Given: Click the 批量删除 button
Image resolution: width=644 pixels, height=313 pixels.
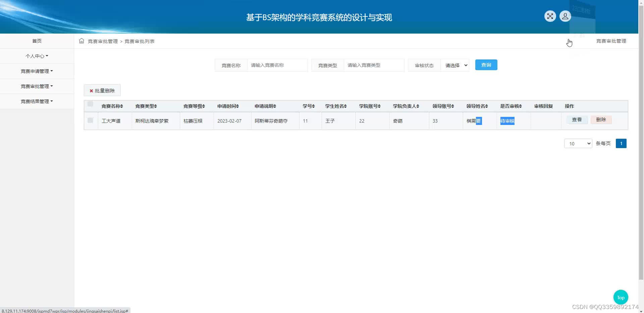Looking at the screenshot, I should pos(102,91).
